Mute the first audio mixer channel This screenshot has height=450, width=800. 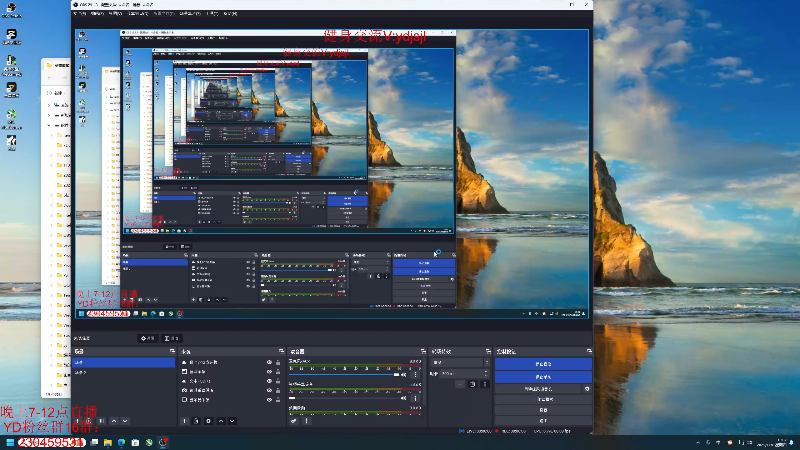tap(404, 374)
